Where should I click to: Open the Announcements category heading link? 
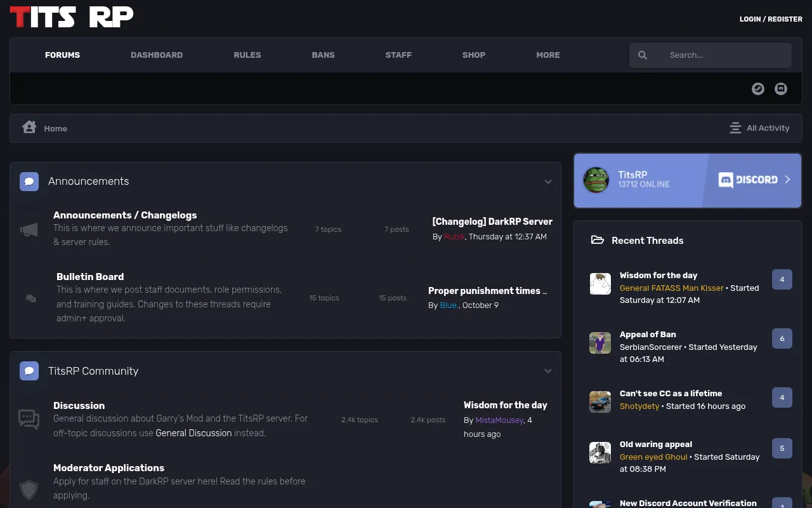tap(89, 182)
